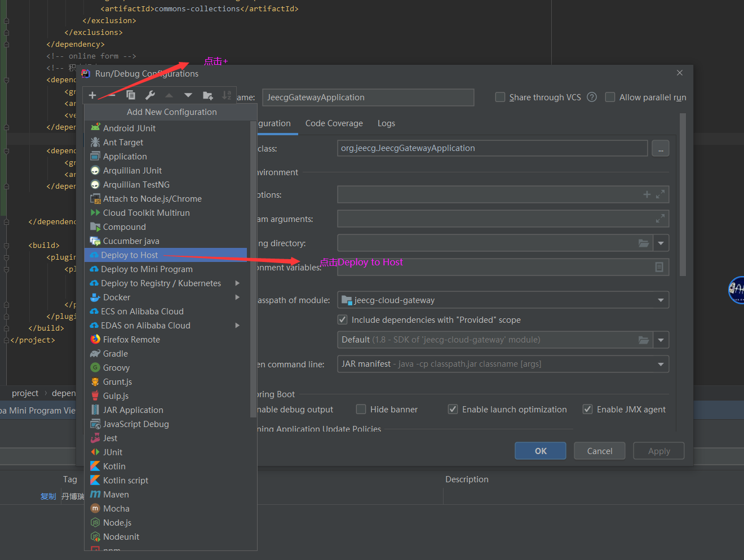Choose Application configuration type

click(166, 156)
